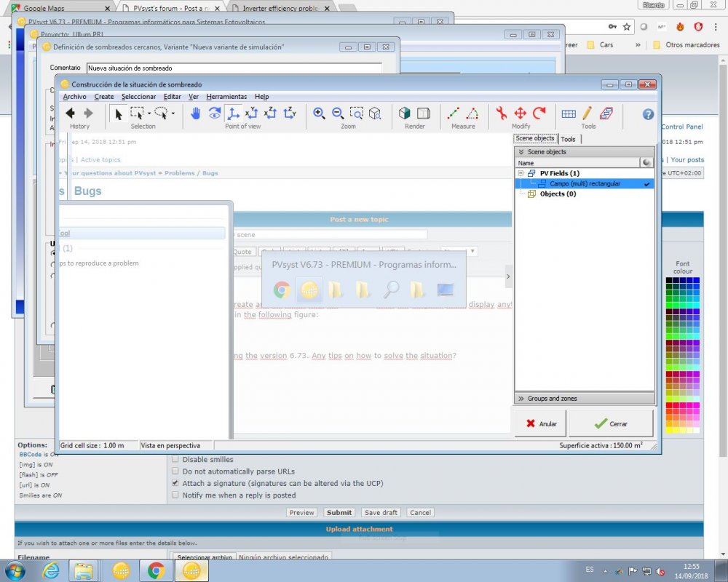Image resolution: width=728 pixels, height=582 pixels.
Task: Collapse the PV Fields tree node
Action: [521, 173]
